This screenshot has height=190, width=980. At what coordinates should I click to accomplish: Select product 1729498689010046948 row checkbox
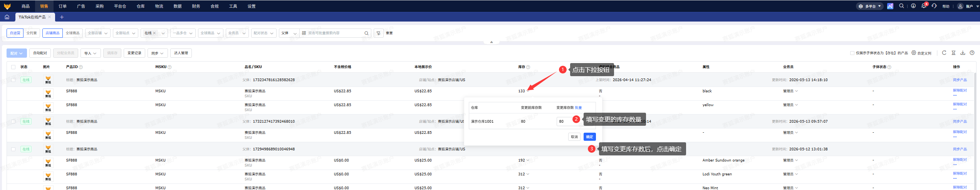click(x=13, y=149)
